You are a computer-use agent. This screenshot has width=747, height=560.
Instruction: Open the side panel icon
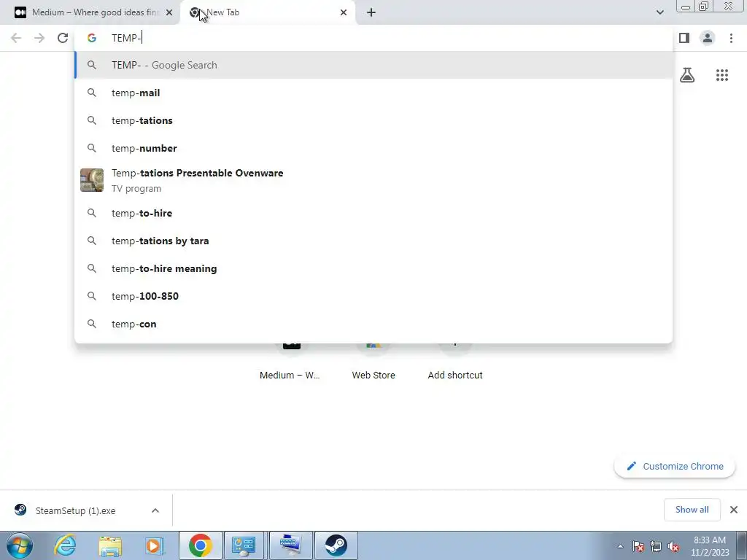pos(684,38)
